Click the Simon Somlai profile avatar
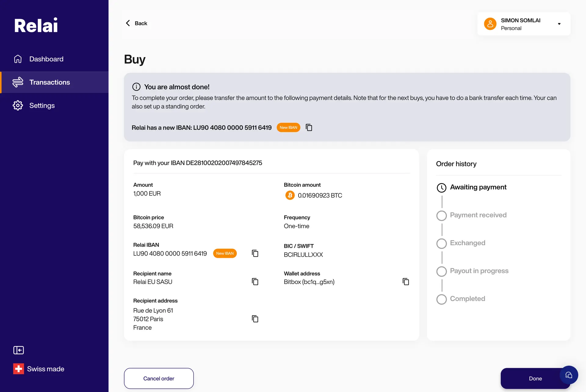 tap(490, 23)
